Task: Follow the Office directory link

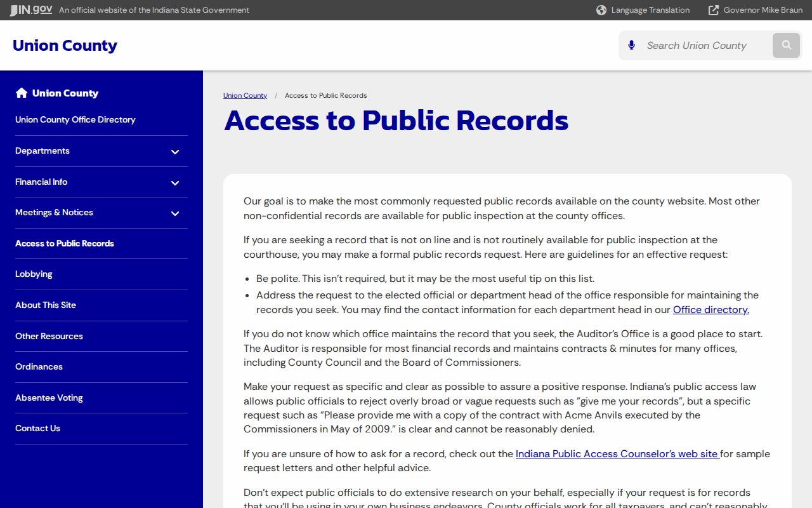Action: point(711,310)
